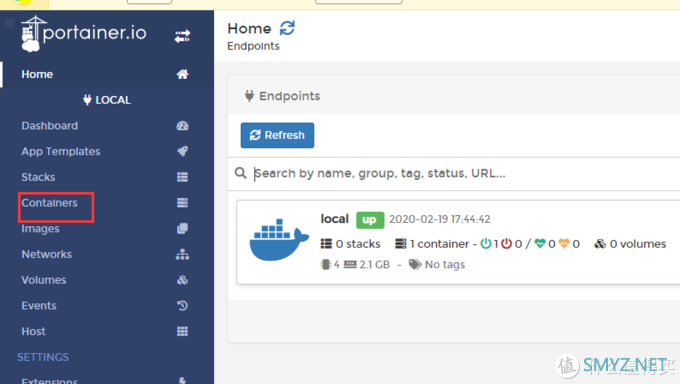The image size is (680, 384).
Task: Click the blue Refresh button
Action: 277,135
